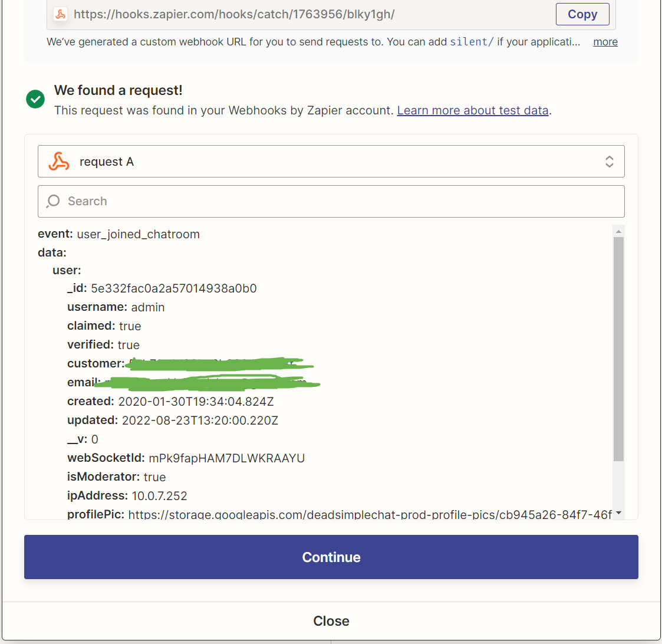Viewport: 662px width, 644px height.
Task: Focus the Search field for request data
Action: click(x=331, y=201)
